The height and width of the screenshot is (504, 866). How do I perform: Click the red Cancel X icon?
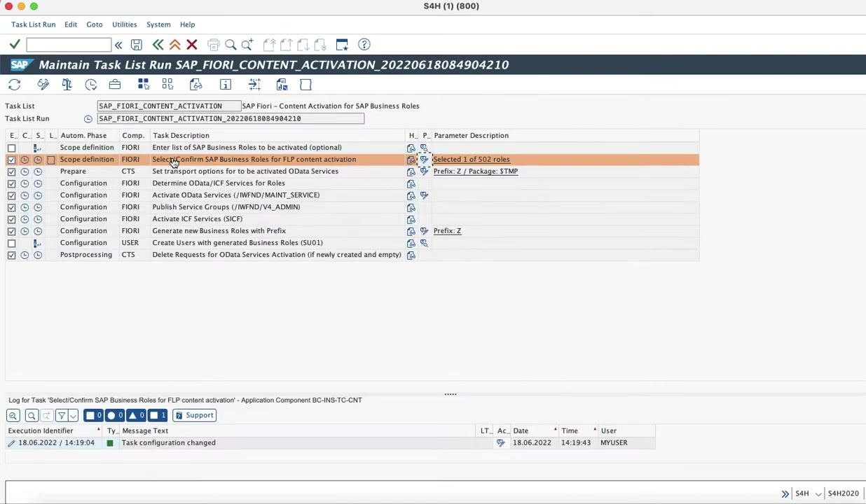pos(192,45)
